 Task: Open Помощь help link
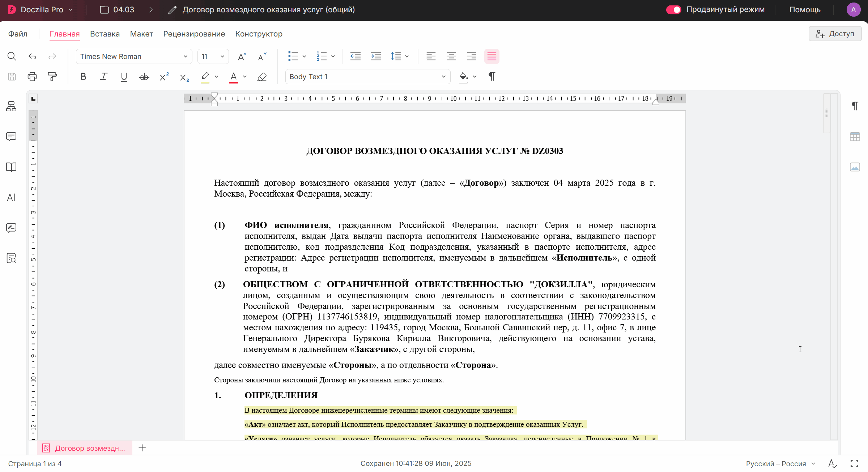coord(805,10)
